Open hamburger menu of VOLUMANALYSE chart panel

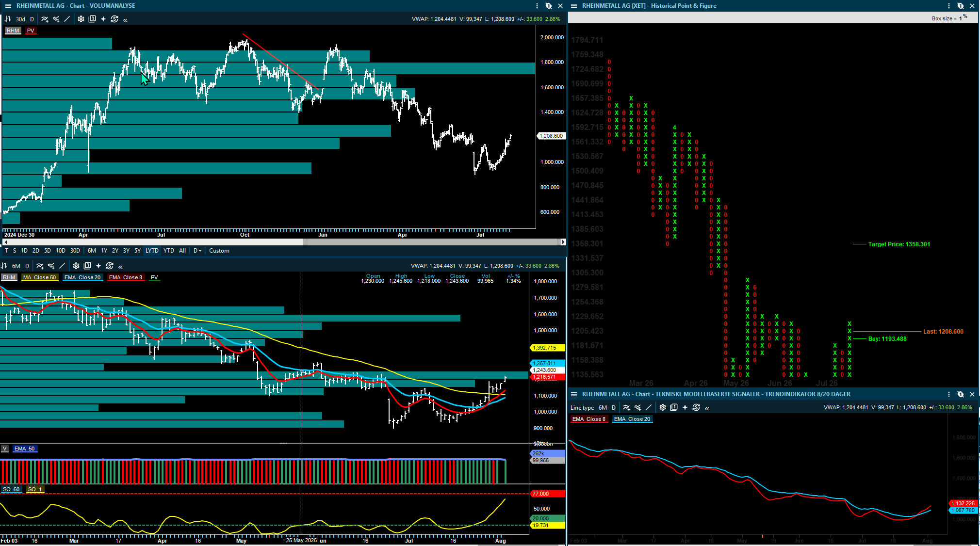point(8,6)
